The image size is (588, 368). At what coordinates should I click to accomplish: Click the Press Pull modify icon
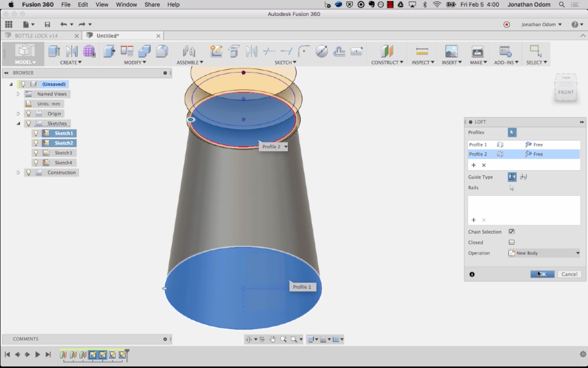(109, 51)
